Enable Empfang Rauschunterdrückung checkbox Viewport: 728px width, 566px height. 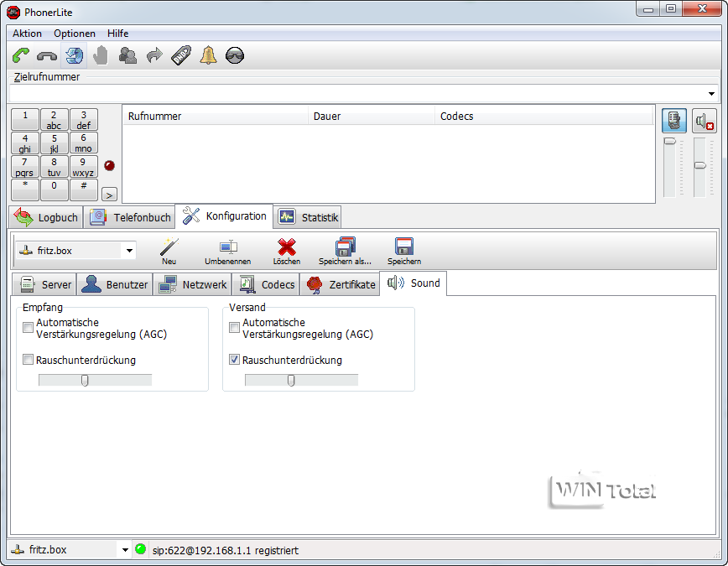29,360
